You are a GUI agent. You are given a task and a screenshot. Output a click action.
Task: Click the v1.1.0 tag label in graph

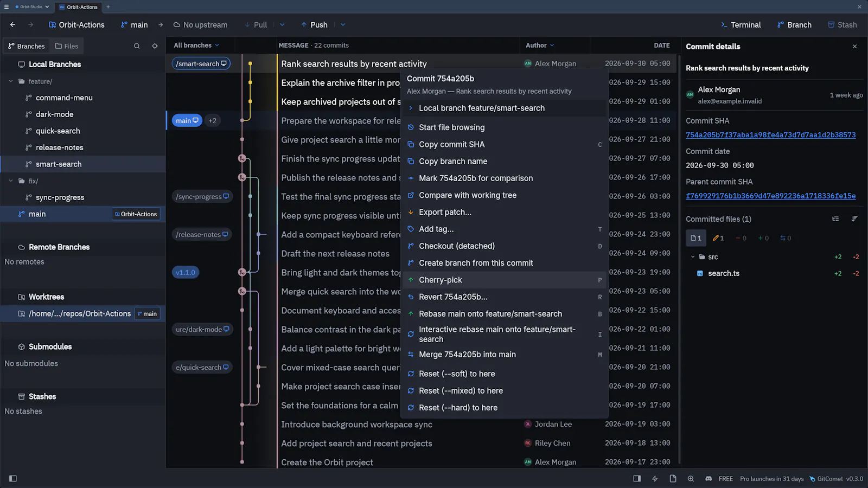coord(186,273)
